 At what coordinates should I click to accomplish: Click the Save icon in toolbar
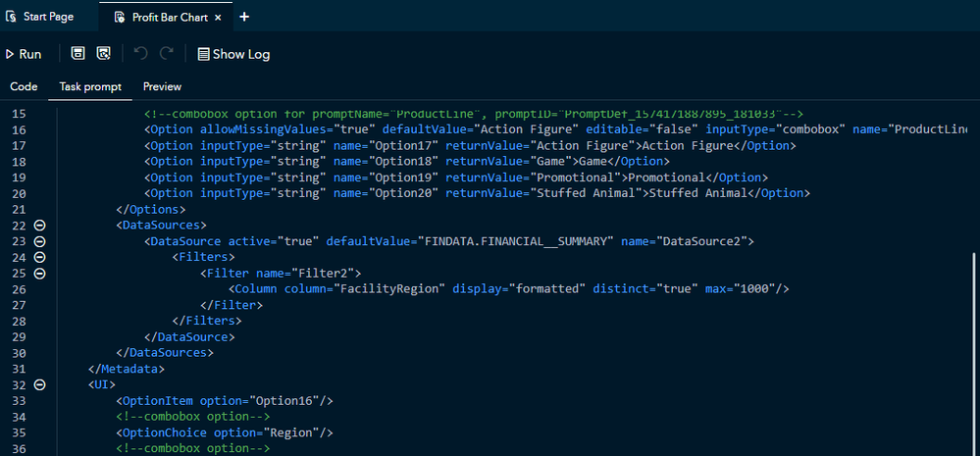(x=78, y=54)
